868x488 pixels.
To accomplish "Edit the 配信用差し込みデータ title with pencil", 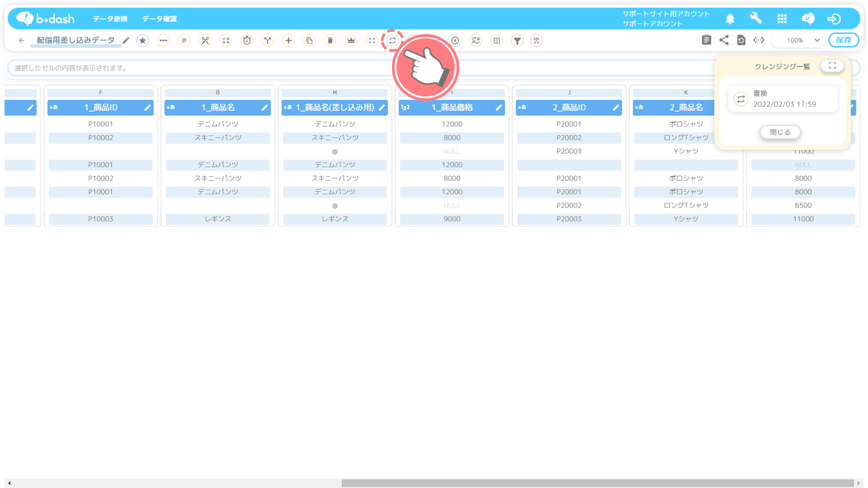I will tap(126, 40).
